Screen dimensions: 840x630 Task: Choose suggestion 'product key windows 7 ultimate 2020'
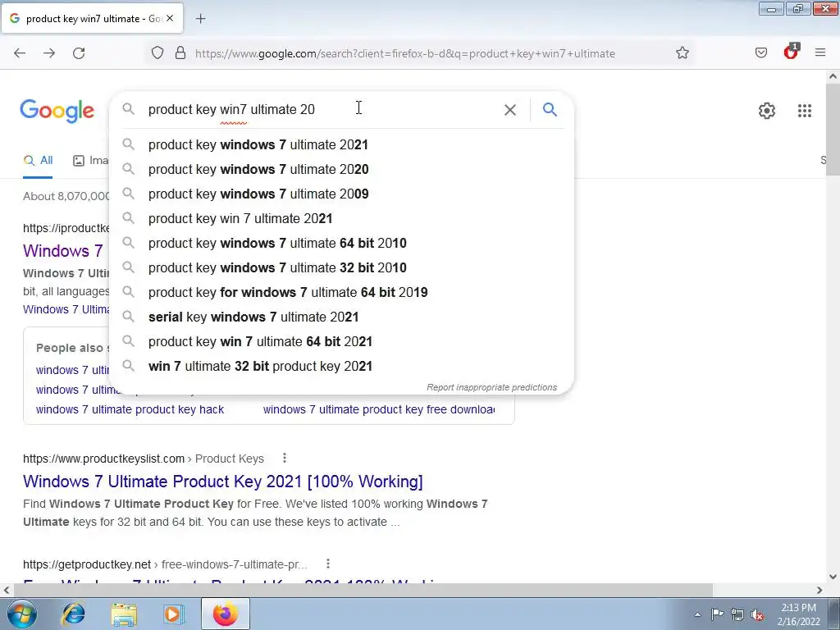click(341, 169)
